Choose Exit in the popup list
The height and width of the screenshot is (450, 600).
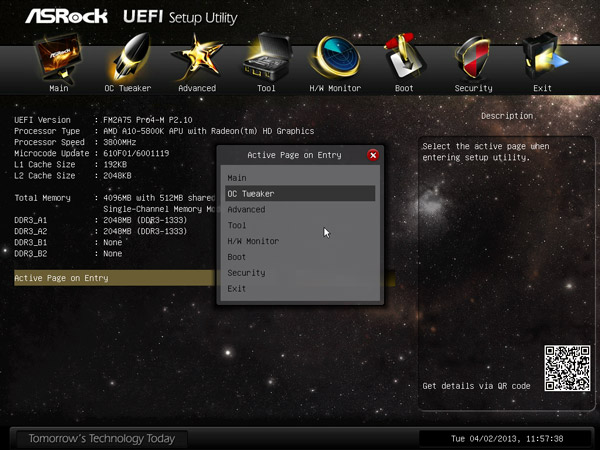[x=300, y=289]
